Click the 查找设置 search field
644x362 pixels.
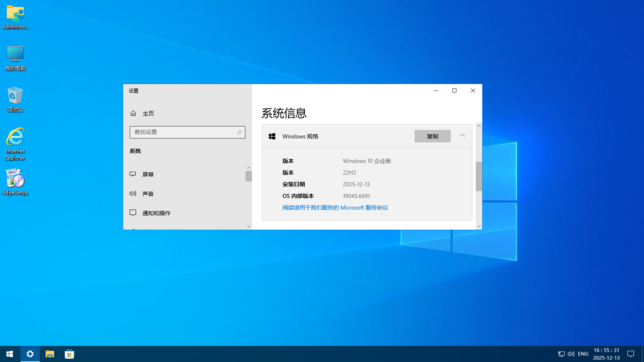188,132
